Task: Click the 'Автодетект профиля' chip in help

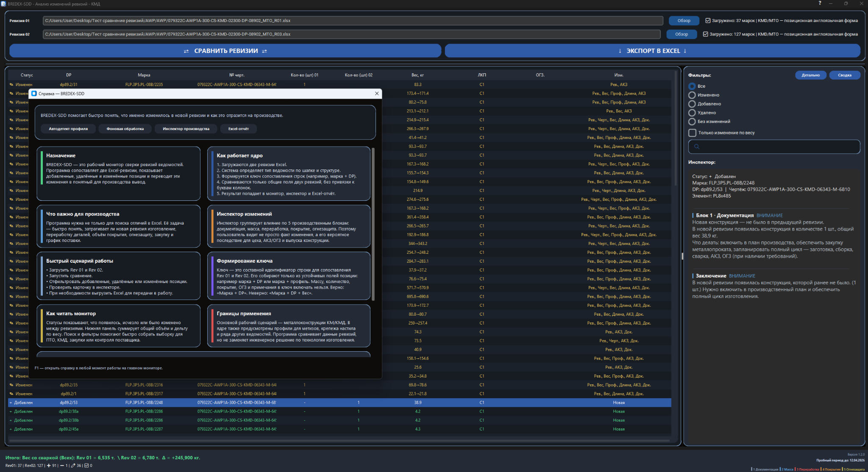Action: click(68, 129)
